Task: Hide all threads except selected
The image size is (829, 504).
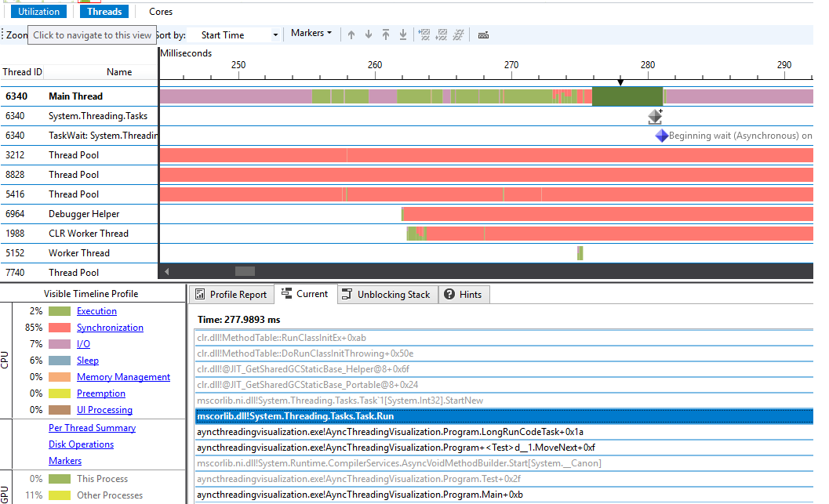Action: [442, 34]
